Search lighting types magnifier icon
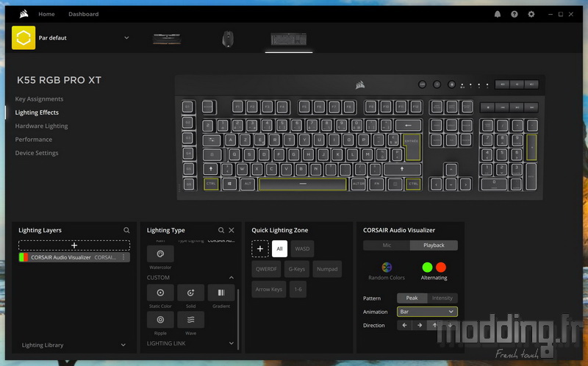The width and height of the screenshot is (588, 366). (221, 230)
